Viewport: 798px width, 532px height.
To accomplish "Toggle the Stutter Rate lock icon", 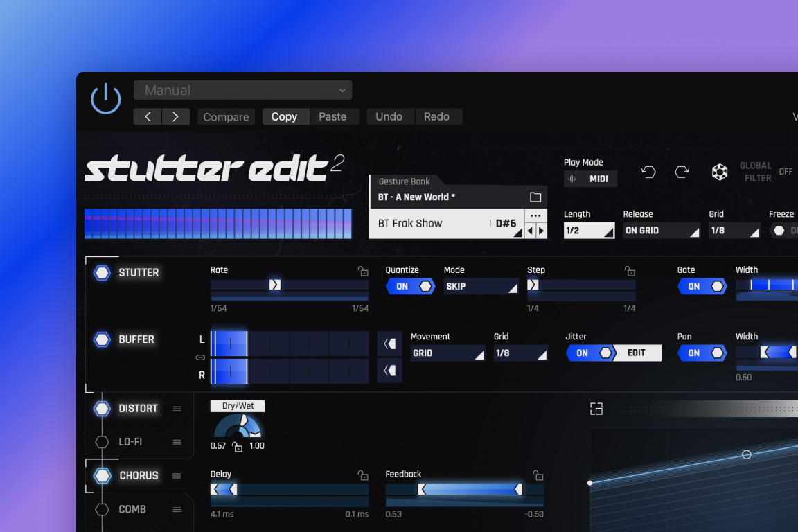I will coord(363,271).
